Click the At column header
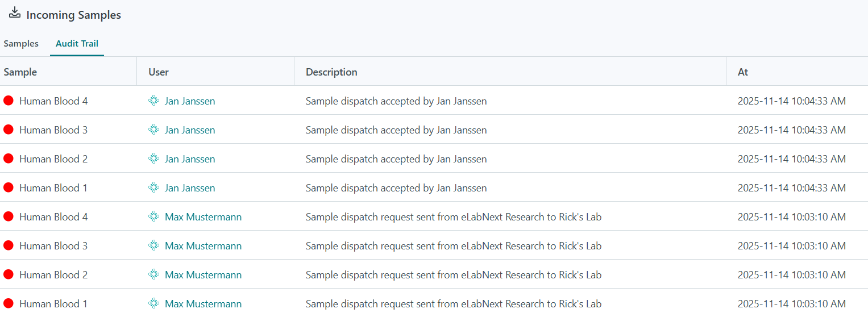 (x=743, y=72)
